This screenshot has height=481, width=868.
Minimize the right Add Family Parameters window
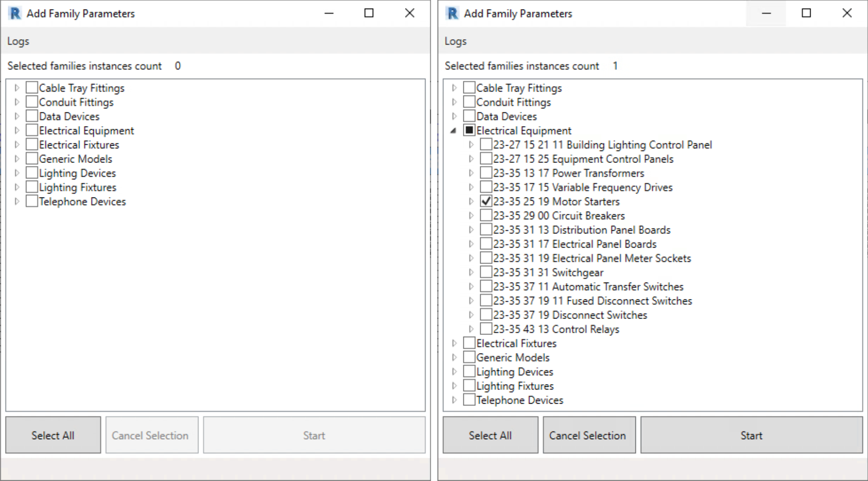(x=766, y=13)
